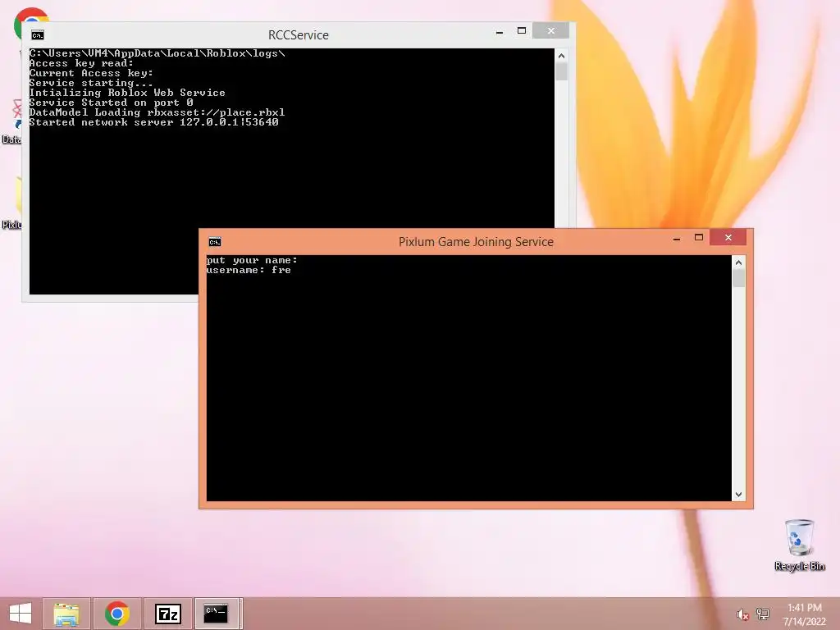Click the RCCService title bar text
The height and width of the screenshot is (630, 840).
[299, 34]
